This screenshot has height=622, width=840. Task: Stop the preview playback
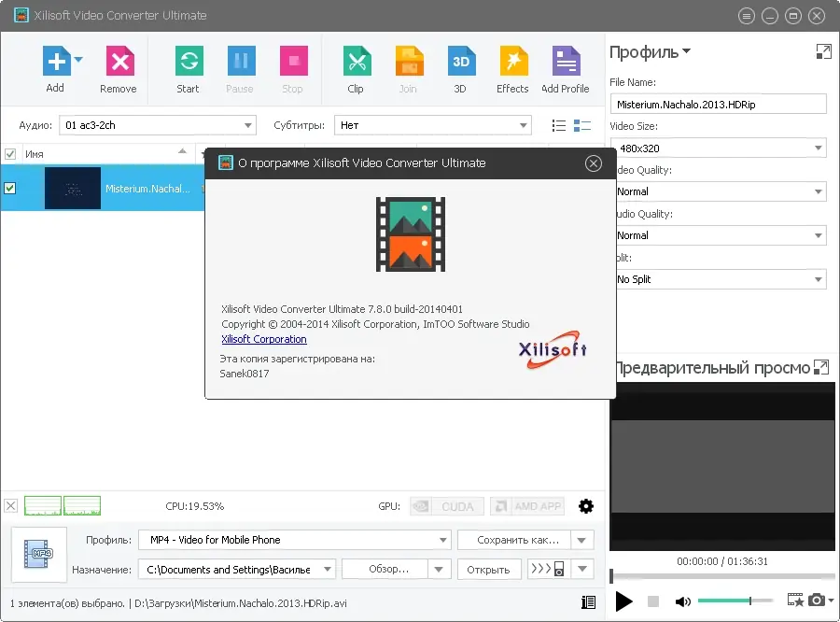653,601
